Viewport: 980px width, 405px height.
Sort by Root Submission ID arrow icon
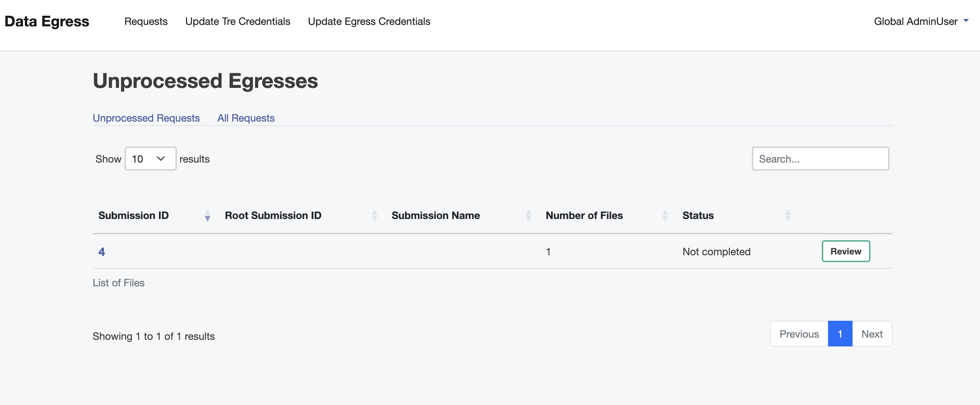click(x=374, y=216)
